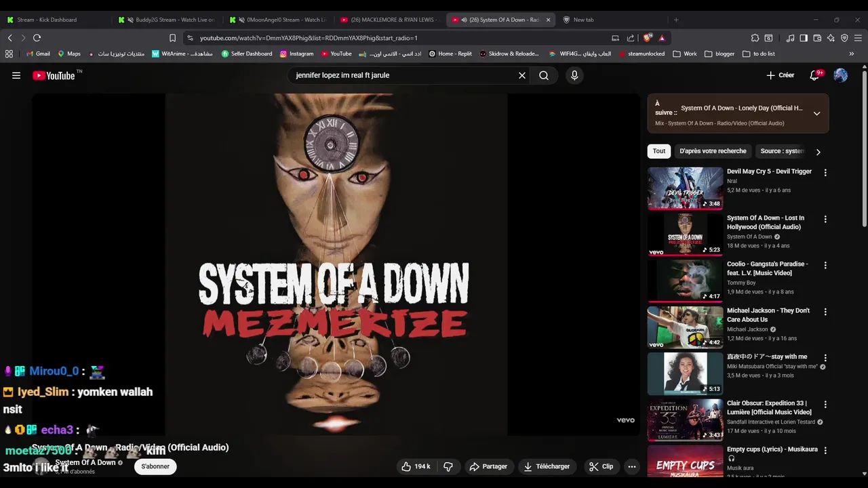
Task: Open options for Gangsta's Paradise video
Action: [825, 266]
